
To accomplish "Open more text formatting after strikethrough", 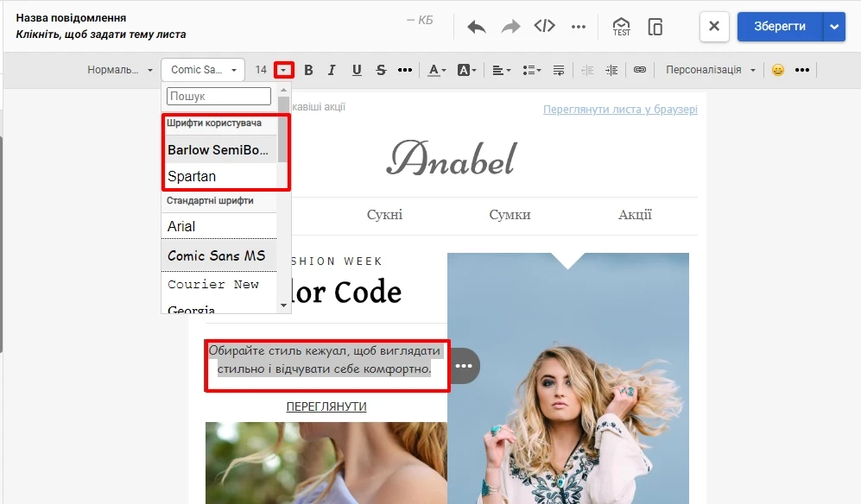I will 405,70.
